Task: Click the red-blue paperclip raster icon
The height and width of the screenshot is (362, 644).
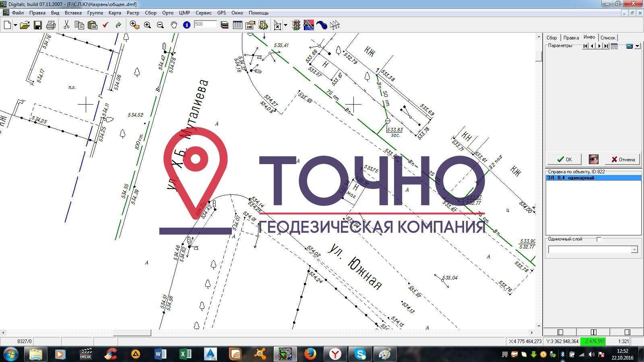Action: coord(309,25)
